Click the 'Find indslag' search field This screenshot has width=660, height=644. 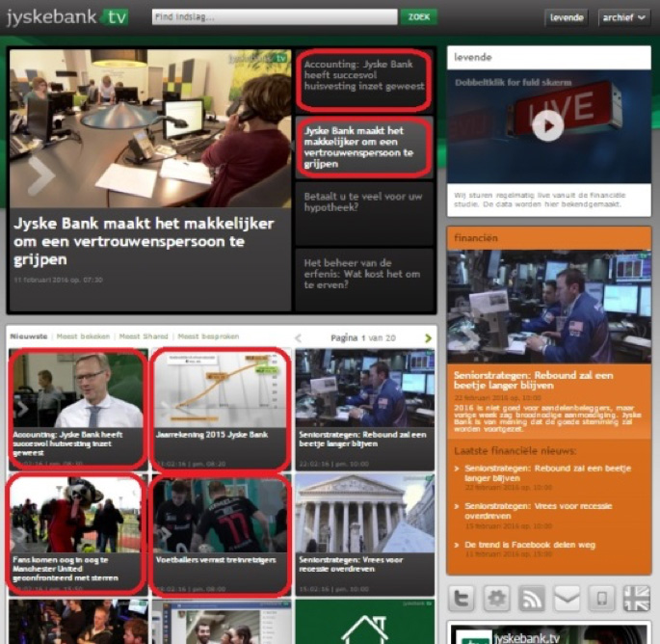[275, 17]
